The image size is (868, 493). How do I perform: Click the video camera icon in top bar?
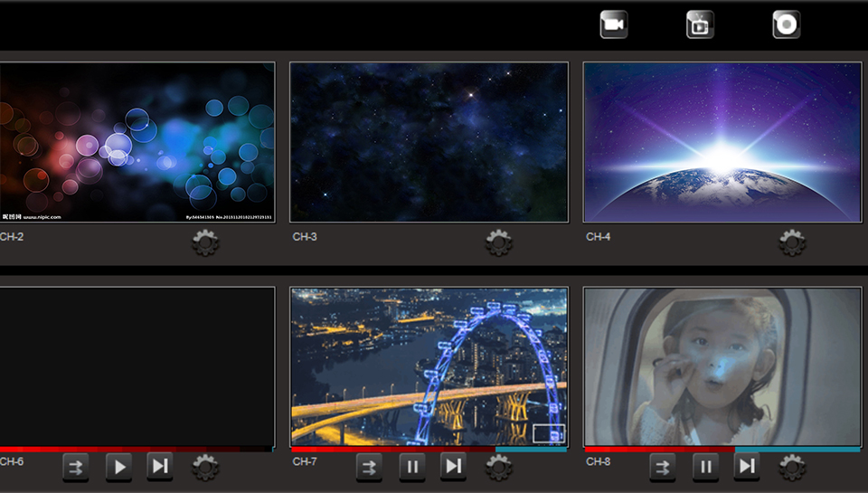[614, 24]
